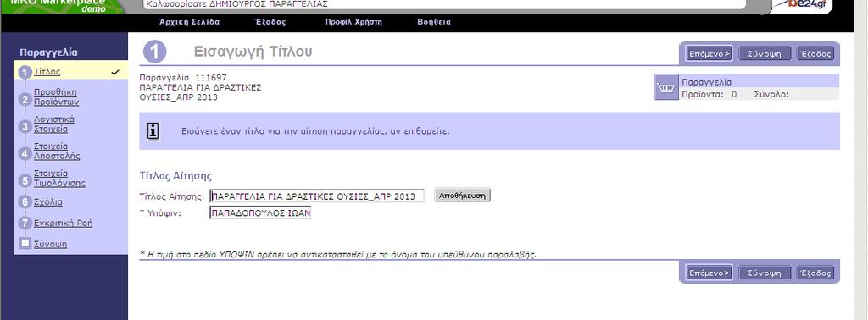Click the bottom Σύνοψη button
The height and width of the screenshot is (320, 868).
(x=765, y=273)
